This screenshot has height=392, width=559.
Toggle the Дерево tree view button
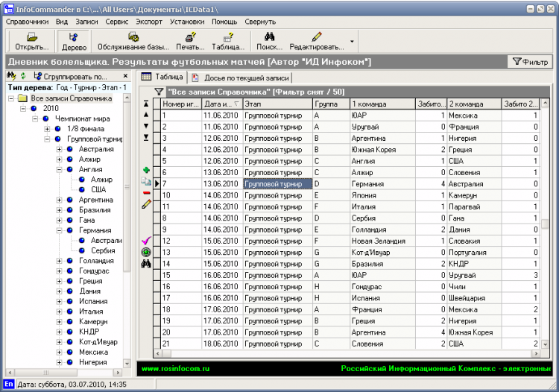pos(73,40)
